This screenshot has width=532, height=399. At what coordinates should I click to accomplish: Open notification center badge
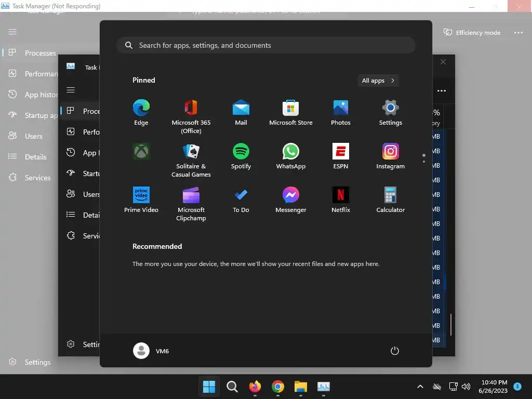517,386
